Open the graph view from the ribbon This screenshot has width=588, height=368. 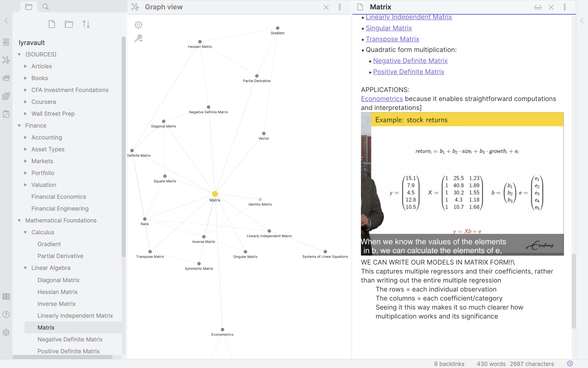coord(6,60)
